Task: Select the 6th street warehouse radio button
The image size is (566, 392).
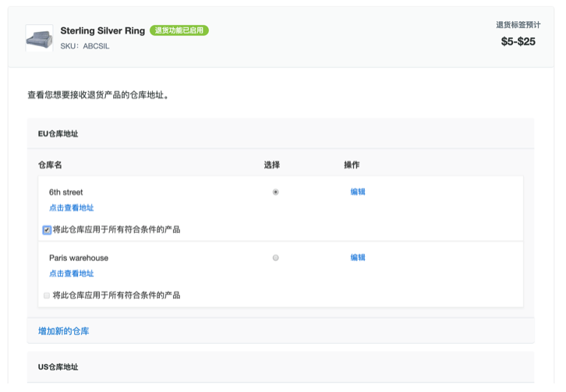Action: click(275, 192)
